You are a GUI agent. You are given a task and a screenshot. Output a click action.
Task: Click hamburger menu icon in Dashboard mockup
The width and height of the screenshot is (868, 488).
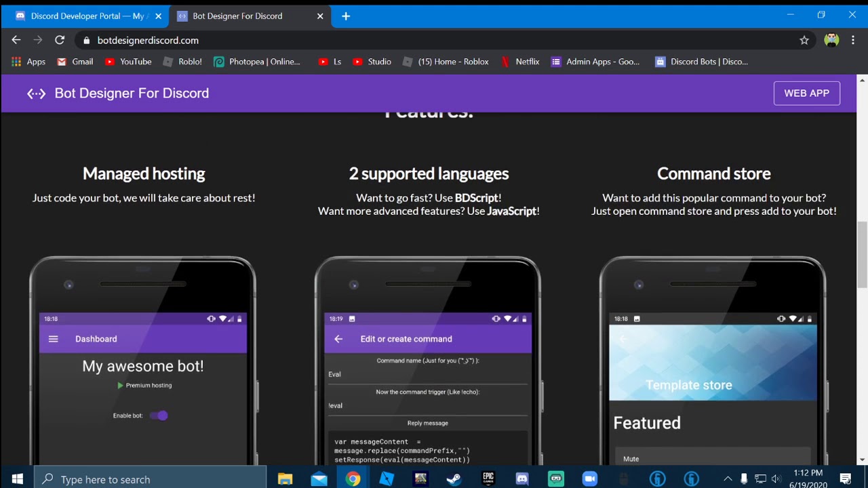tap(54, 339)
